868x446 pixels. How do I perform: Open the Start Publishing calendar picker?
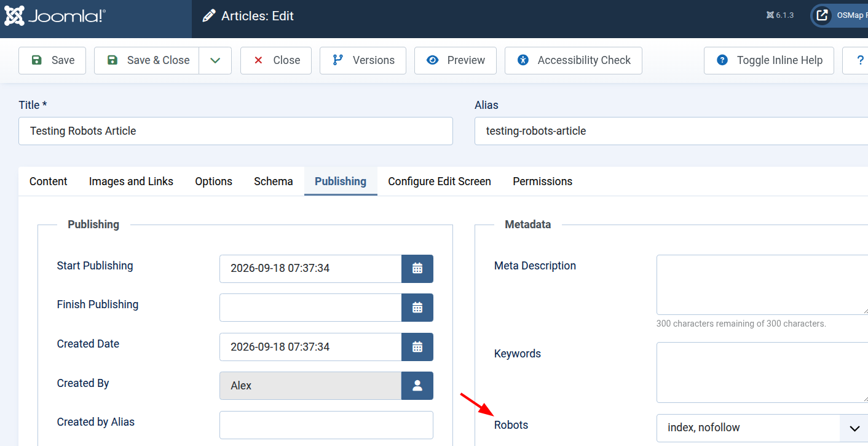417,269
